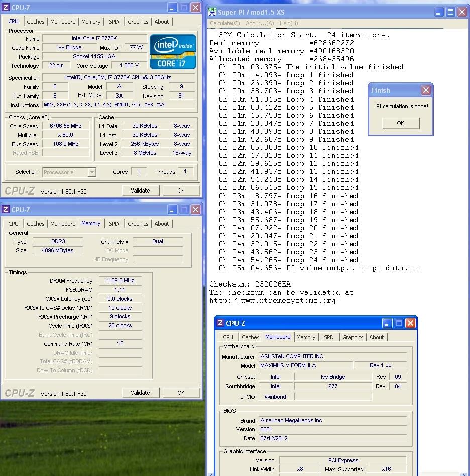
Task: Click the Multiplier value x 62.0
Action: point(65,135)
